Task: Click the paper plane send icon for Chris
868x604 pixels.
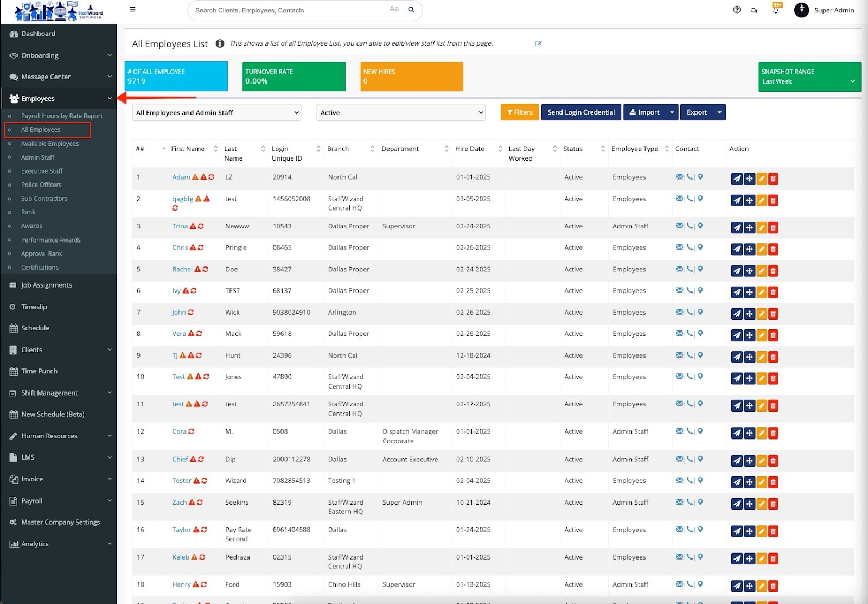Action: 737,249
